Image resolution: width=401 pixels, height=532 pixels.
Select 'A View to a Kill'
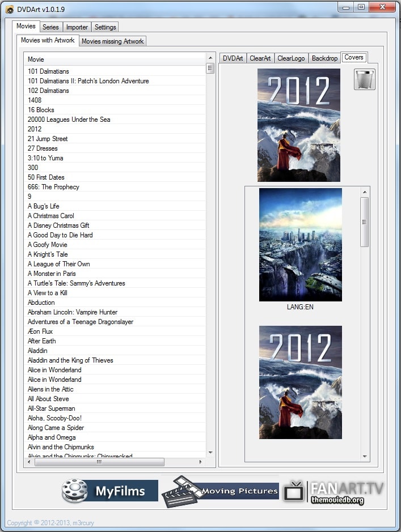coord(115,293)
